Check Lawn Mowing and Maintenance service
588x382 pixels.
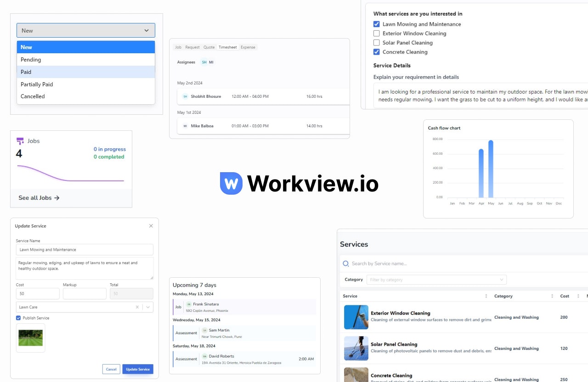pos(376,24)
